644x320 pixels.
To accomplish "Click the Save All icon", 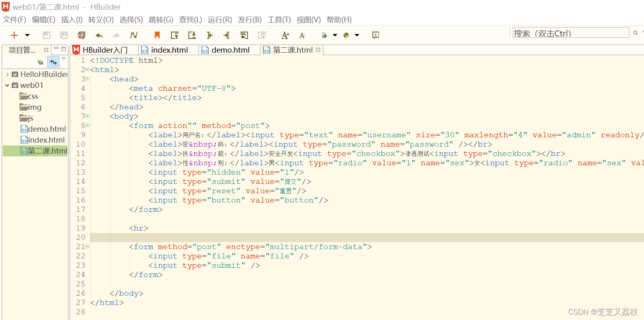I will coord(64,35).
